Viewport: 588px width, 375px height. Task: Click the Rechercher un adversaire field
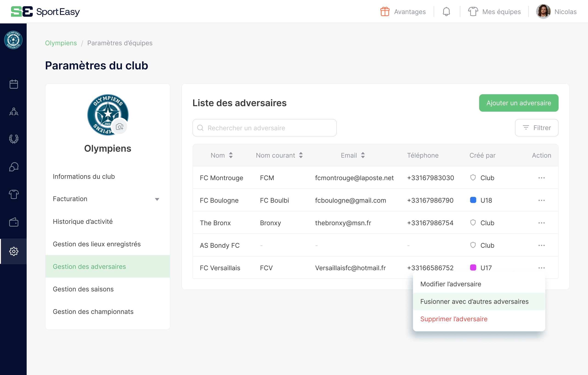[x=264, y=128]
